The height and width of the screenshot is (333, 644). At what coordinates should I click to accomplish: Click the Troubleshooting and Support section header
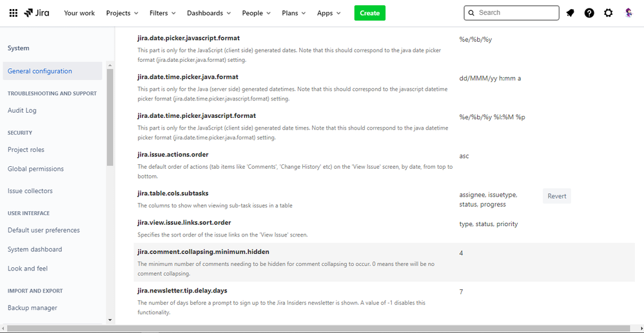(x=52, y=93)
